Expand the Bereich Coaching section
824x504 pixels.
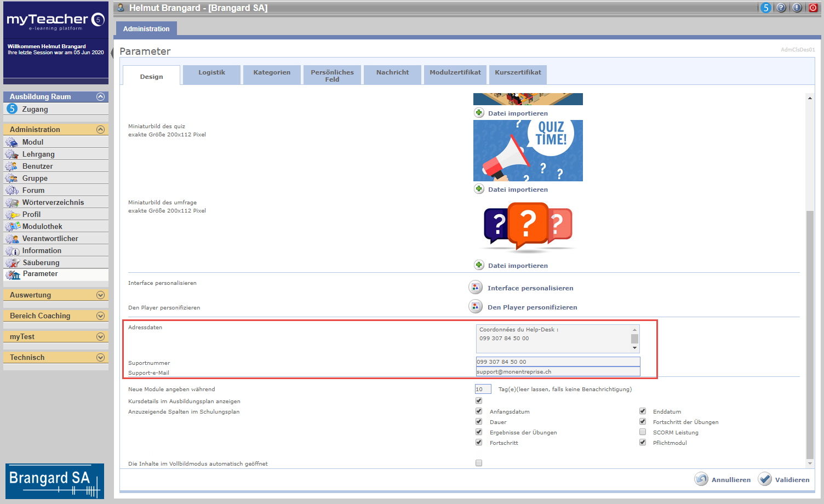pos(100,316)
